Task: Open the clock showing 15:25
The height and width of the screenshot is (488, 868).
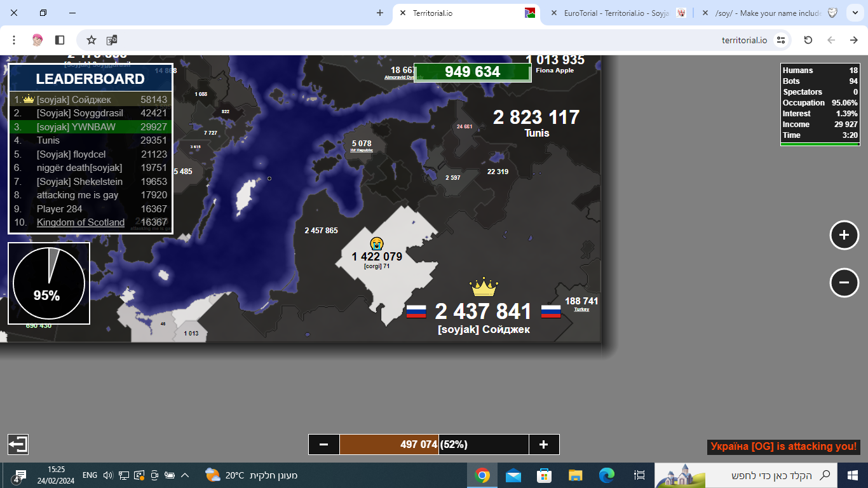Action: pyautogui.click(x=57, y=475)
